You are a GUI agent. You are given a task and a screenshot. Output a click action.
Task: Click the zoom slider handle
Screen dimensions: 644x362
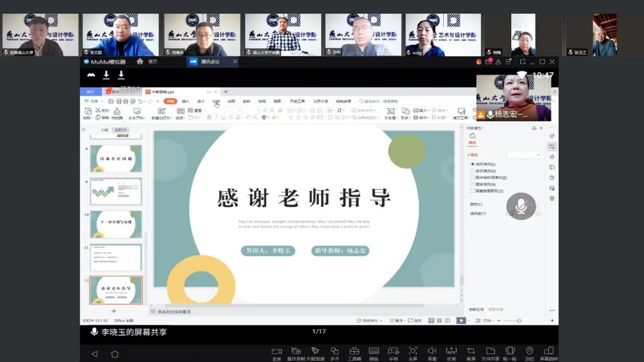tap(519, 321)
